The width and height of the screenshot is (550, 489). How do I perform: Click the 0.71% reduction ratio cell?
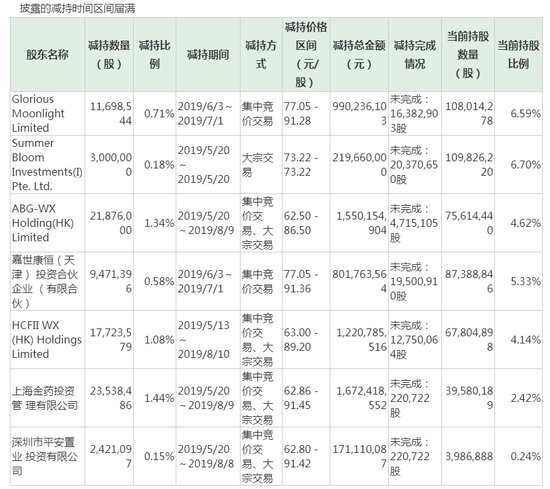coord(155,114)
